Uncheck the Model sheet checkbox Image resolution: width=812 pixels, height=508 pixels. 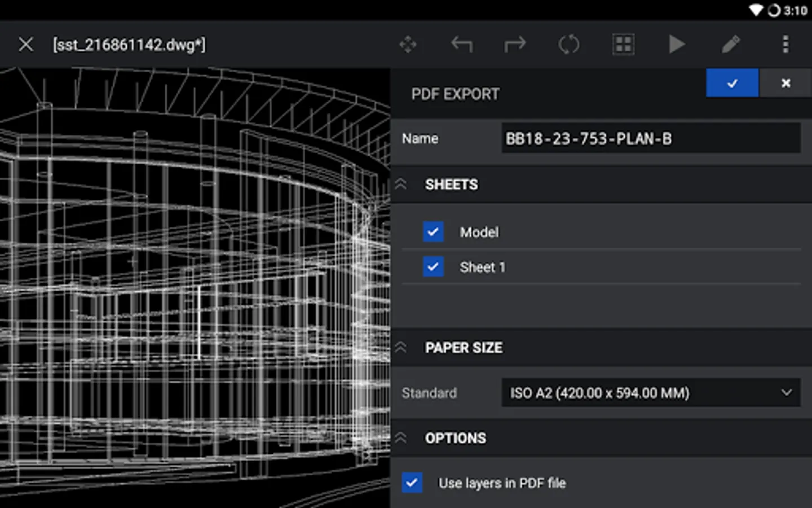pos(433,232)
